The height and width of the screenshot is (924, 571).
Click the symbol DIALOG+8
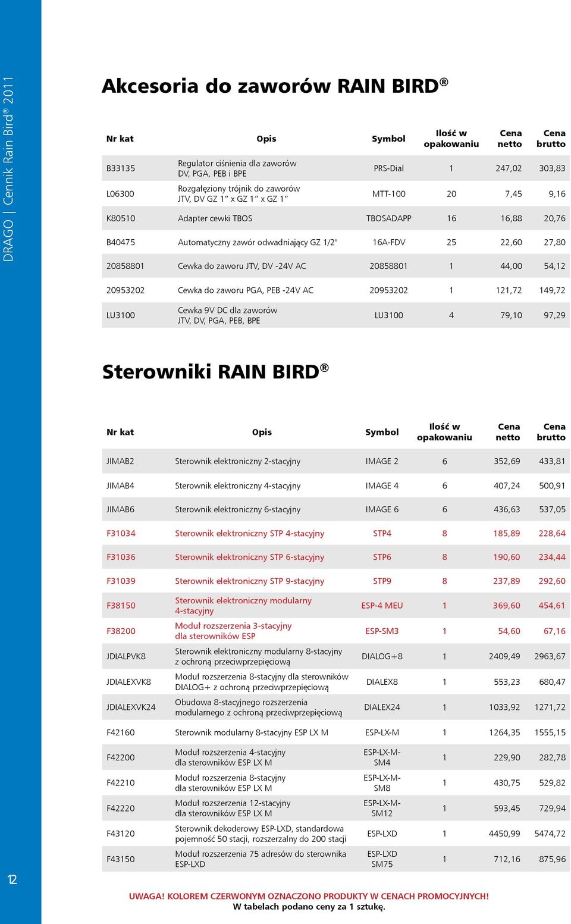[x=382, y=656]
